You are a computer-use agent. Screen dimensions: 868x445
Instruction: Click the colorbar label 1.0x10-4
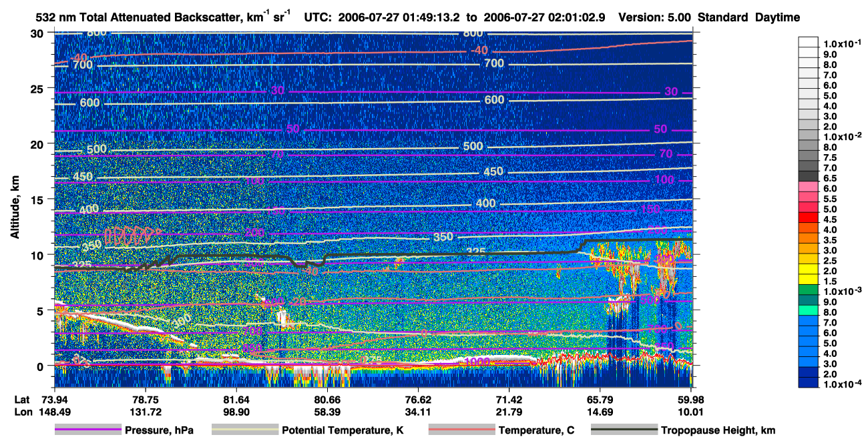pyautogui.click(x=841, y=384)
